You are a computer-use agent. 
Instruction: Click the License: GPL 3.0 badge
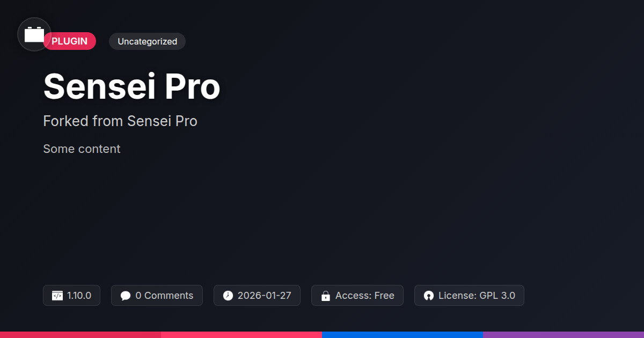click(x=469, y=296)
